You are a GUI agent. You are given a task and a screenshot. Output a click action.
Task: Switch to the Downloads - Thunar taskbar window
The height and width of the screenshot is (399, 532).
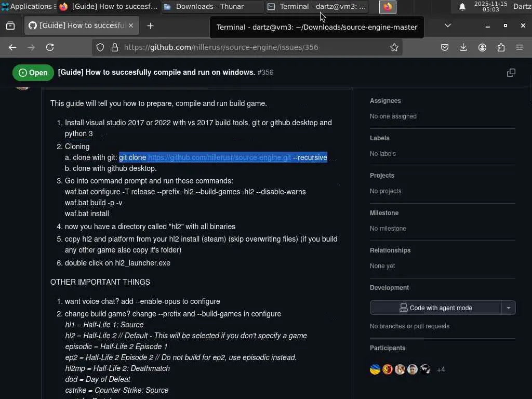(212, 6)
